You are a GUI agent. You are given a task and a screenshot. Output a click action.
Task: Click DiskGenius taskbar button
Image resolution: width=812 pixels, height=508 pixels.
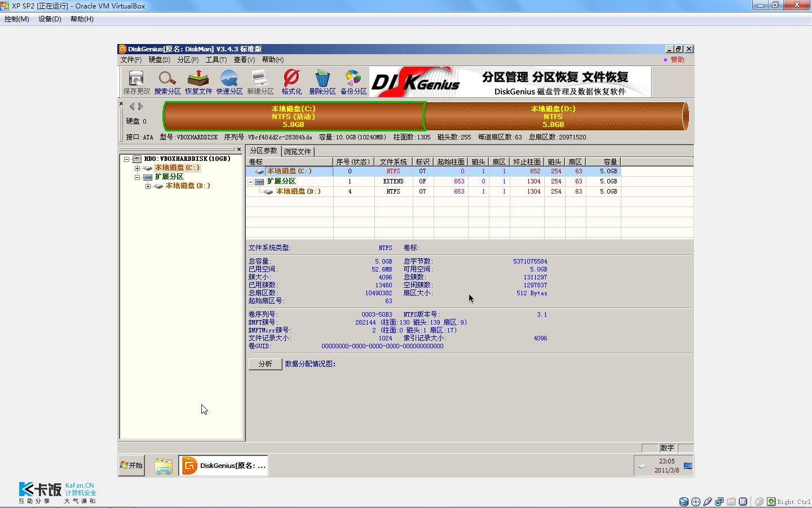(223, 466)
